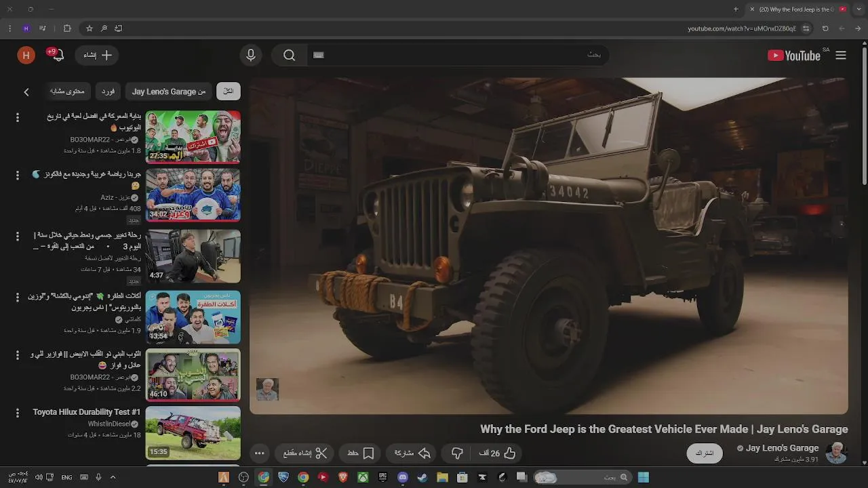Open the 46:10 video thumbnail
The image size is (868, 488).
193,375
